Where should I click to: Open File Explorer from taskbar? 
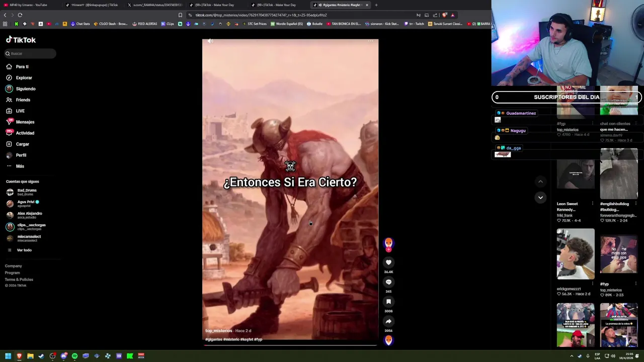[30, 356]
